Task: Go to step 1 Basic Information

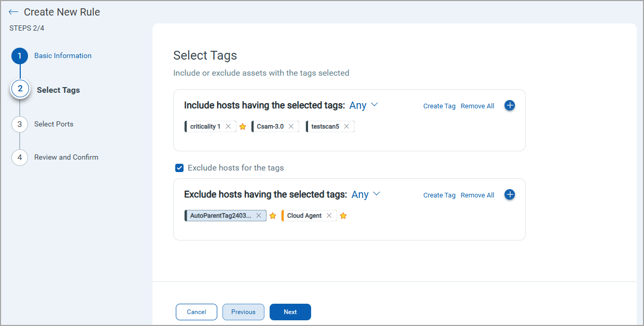Action: 52,55
